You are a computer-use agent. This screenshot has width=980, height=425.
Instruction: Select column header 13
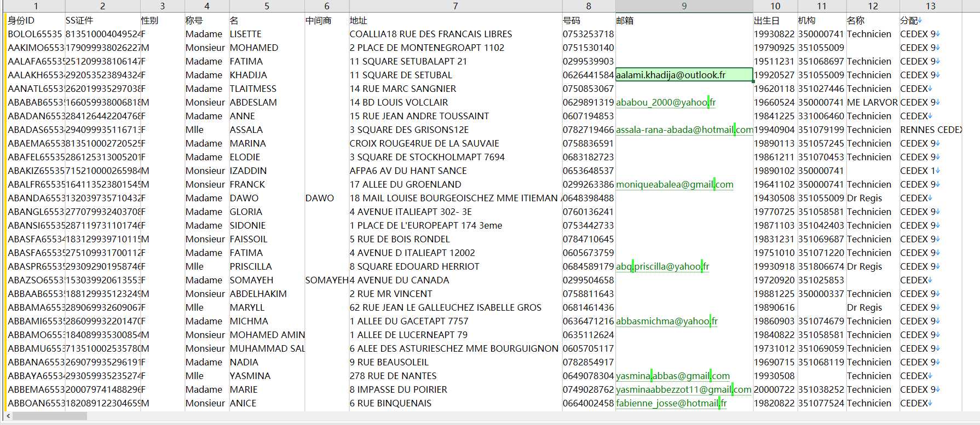tap(930, 6)
